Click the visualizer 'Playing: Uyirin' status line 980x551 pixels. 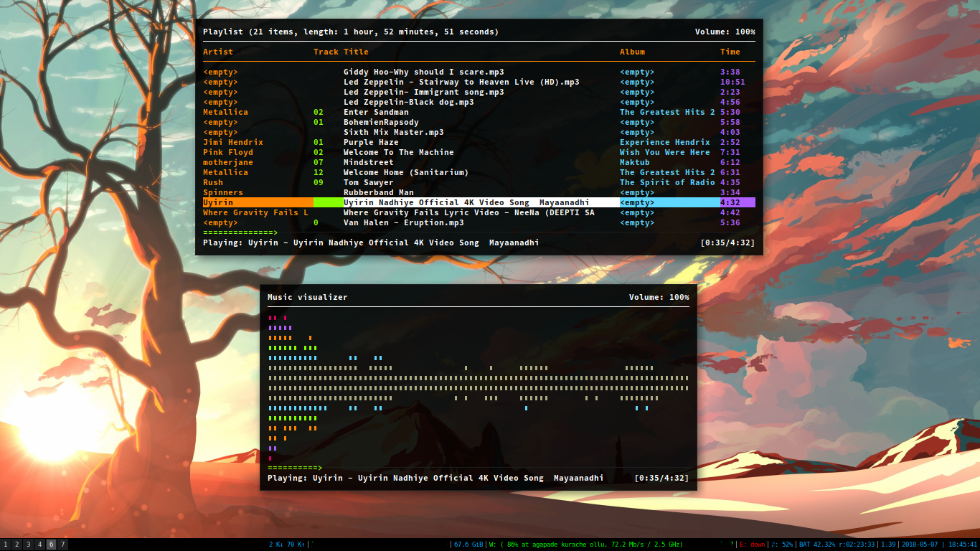coord(435,478)
